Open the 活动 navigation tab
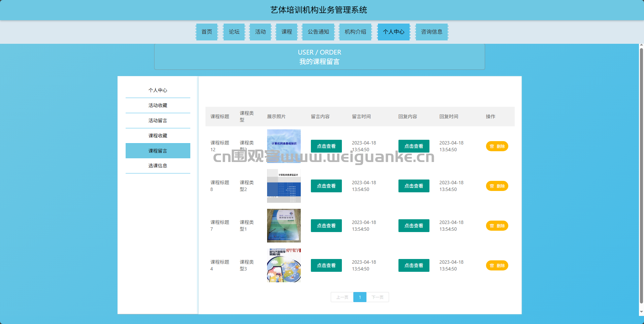 (x=260, y=32)
